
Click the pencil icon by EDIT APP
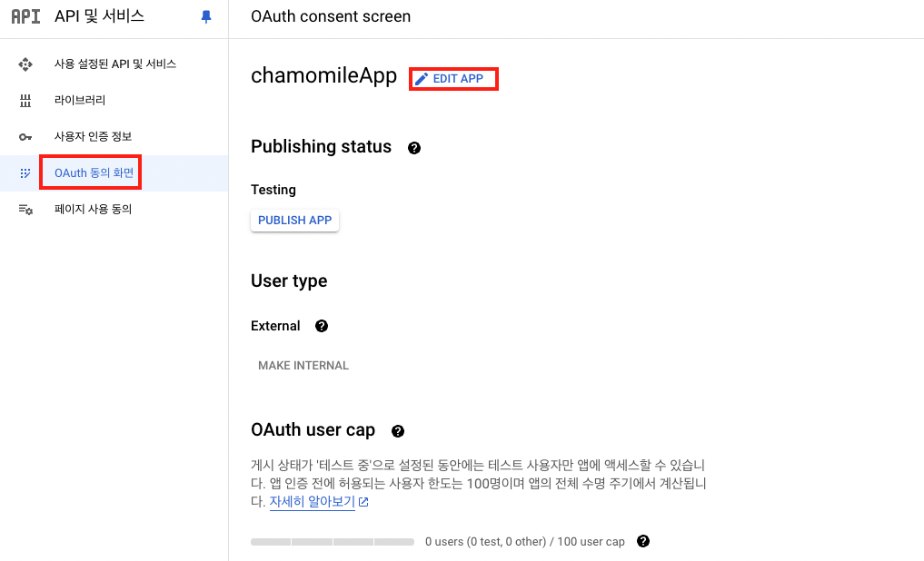421,79
